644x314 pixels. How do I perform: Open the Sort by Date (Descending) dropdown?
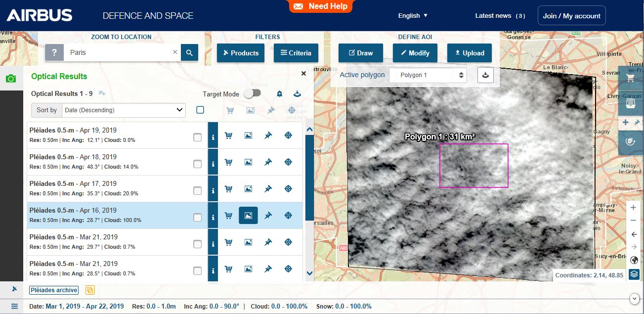coord(123,110)
